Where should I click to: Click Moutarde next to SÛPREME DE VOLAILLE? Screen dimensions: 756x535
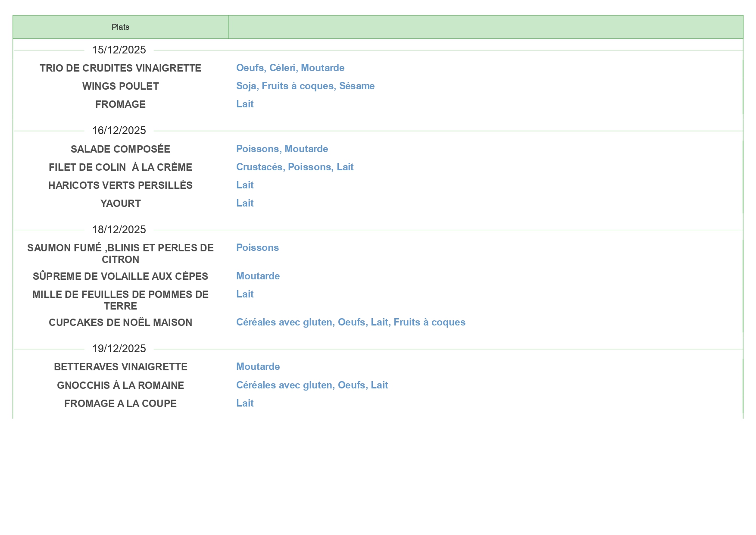[258, 276]
